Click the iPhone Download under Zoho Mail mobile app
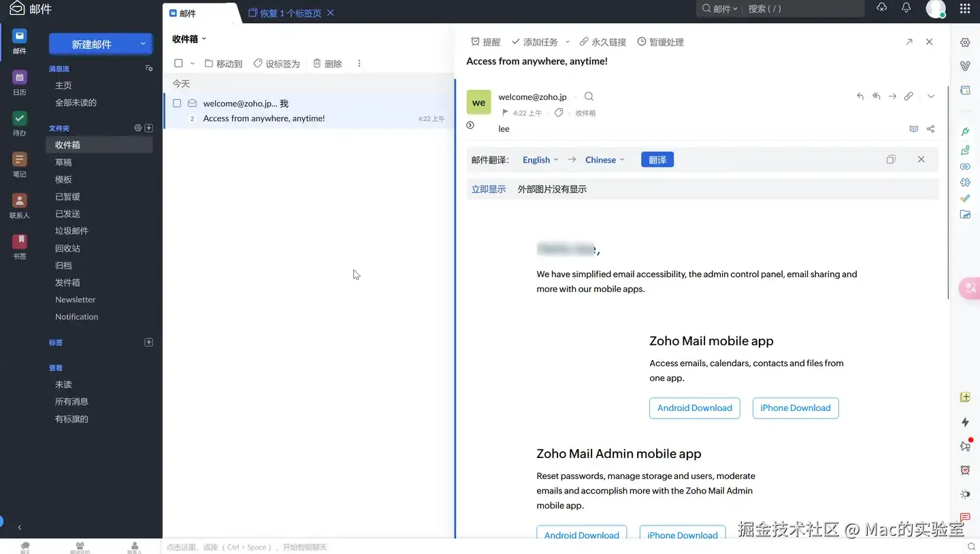This screenshot has width=980, height=554. [796, 408]
